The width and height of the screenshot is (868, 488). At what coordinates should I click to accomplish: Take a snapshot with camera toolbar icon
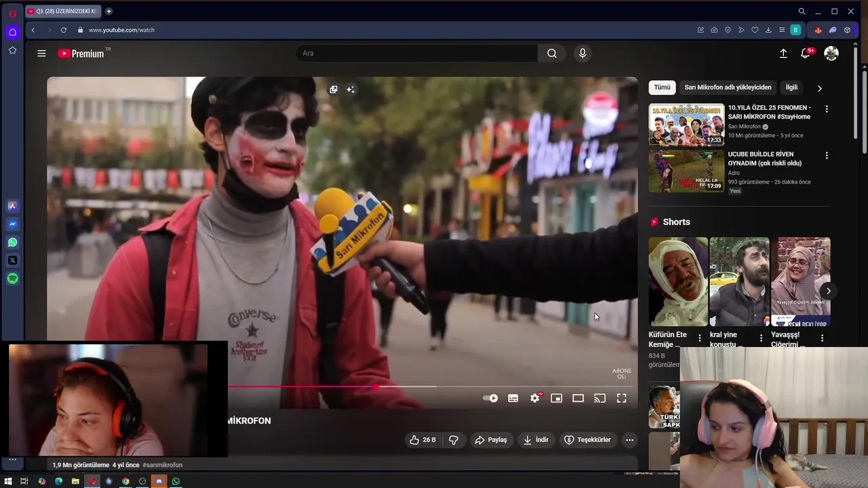tap(714, 30)
